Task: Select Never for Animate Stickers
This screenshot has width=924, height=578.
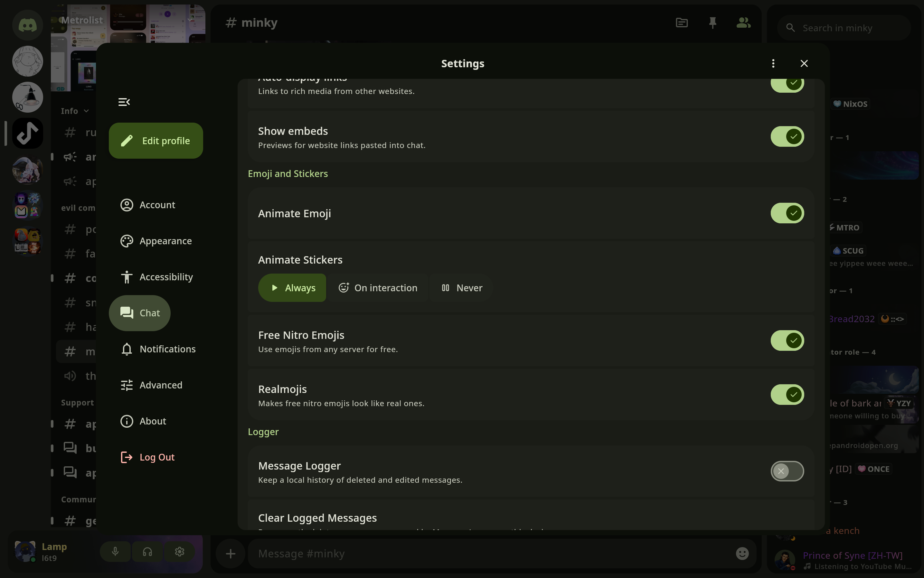Action: point(462,288)
